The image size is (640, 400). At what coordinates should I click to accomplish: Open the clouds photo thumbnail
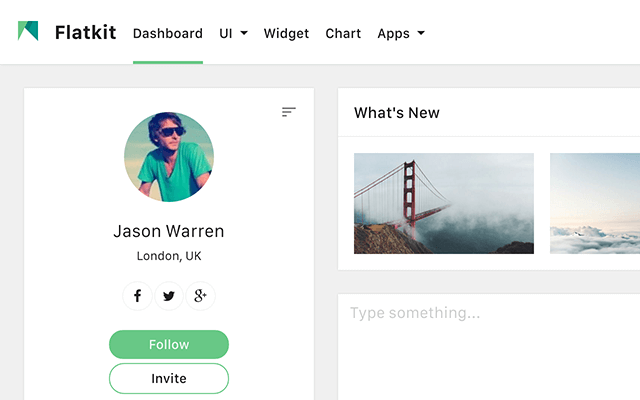pos(595,203)
